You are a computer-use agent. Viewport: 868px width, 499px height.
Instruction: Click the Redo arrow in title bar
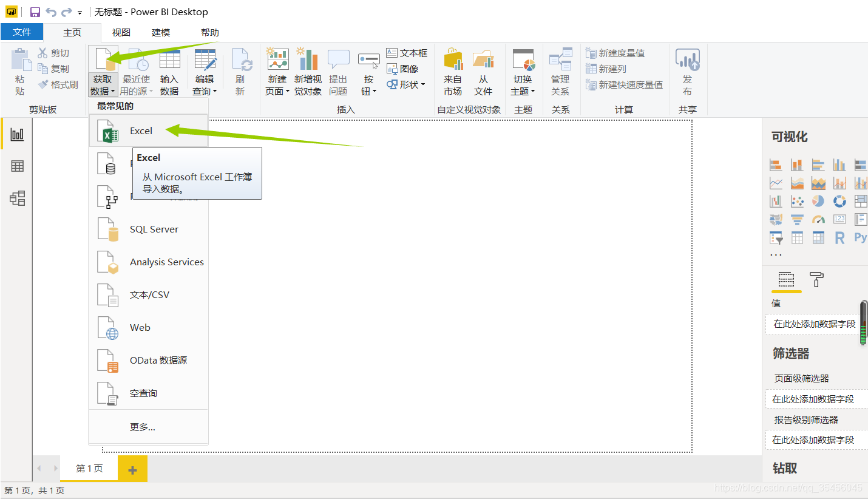pyautogui.click(x=67, y=12)
